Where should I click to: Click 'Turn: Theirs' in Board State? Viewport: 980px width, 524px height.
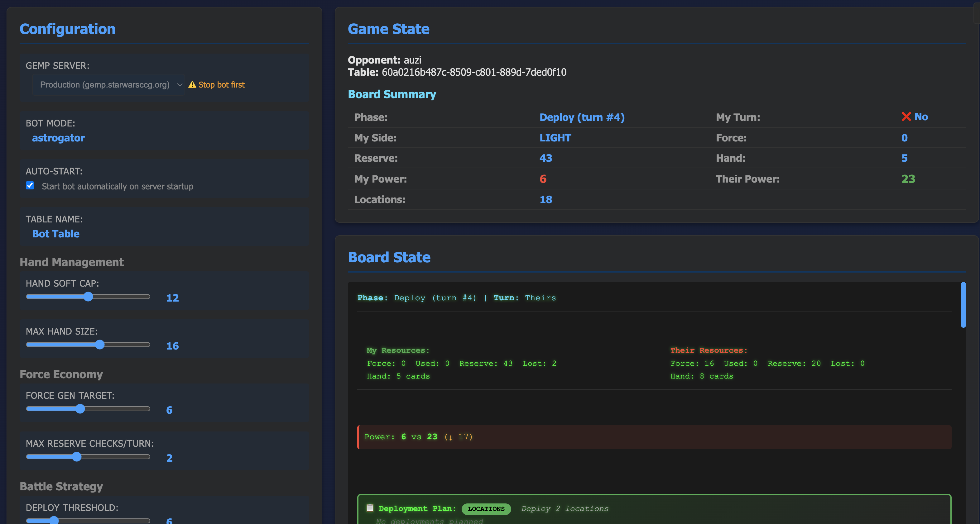[525, 298]
